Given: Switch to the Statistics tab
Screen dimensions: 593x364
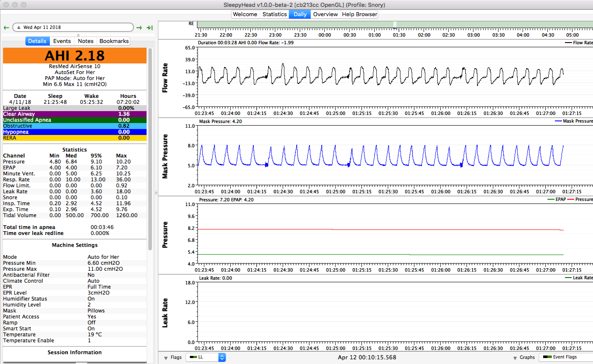Looking at the screenshot, I should pos(275,14).
